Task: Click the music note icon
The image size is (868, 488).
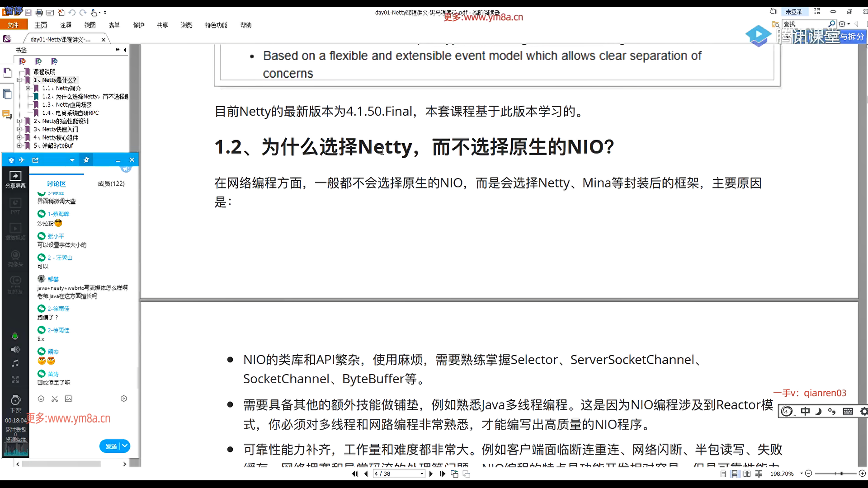Action: click(15, 363)
